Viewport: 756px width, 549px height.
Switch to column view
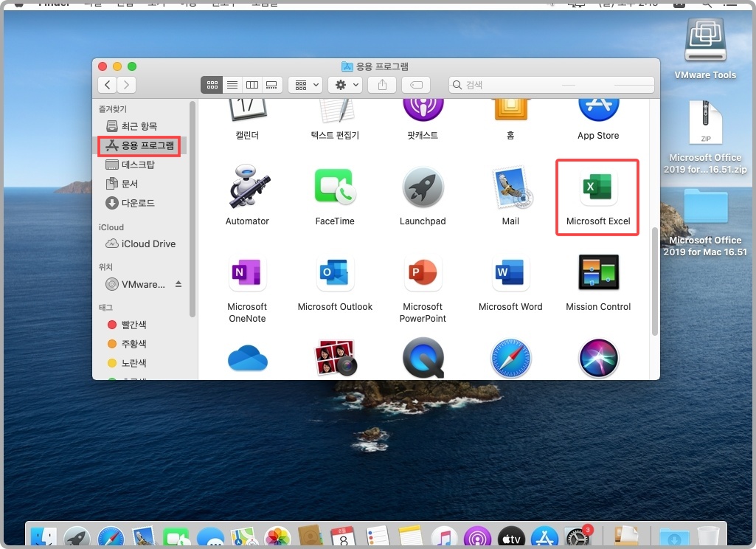pyautogui.click(x=252, y=85)
